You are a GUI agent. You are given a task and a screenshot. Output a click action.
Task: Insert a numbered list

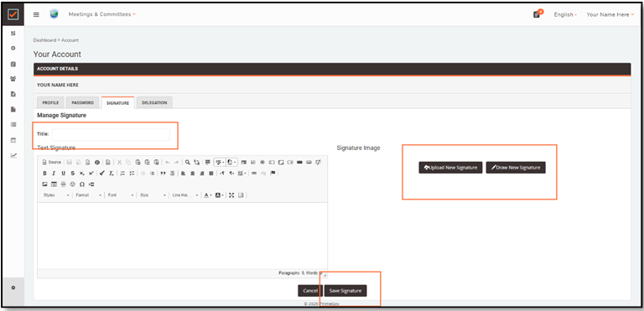coord(122,174)
